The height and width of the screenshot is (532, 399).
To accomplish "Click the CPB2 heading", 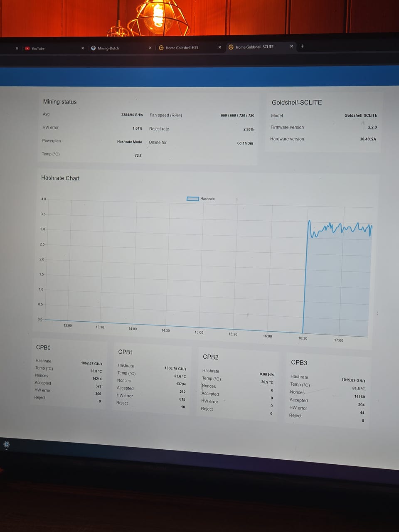I will pyautogui.click(x=210, y=357).
